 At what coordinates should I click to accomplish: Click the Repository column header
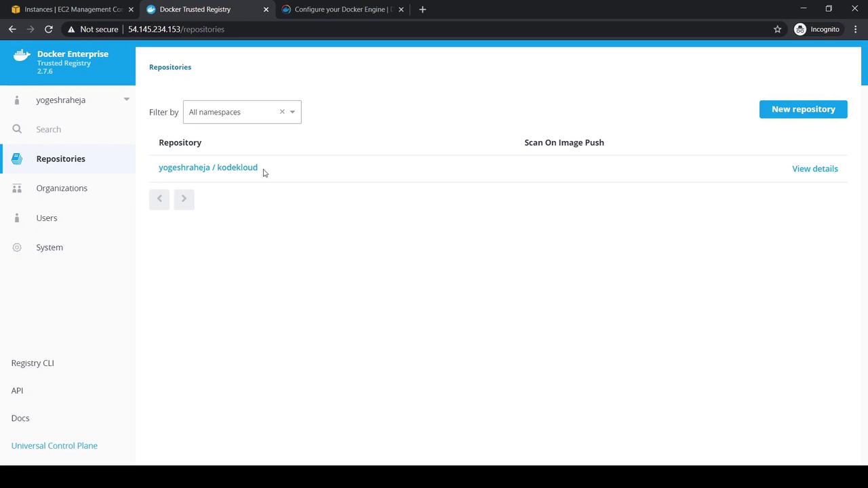pyautogui.click(x=180, y=142)
